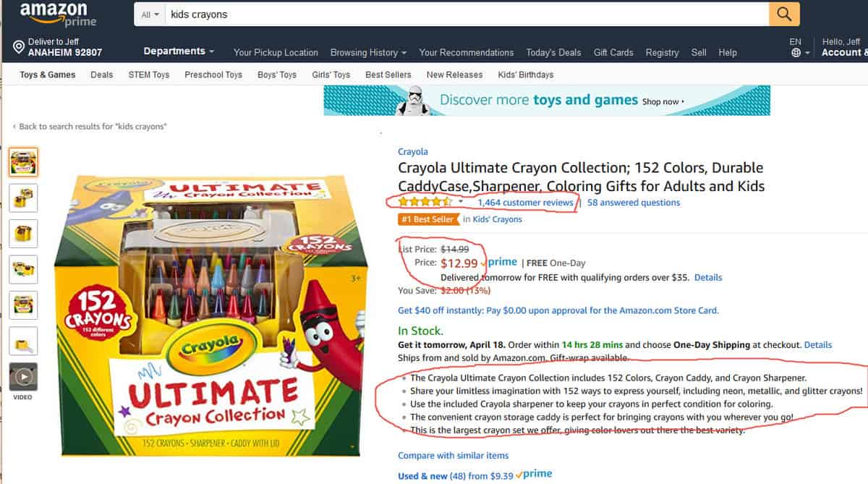Play the product video thumbnail
This screenshot has height=484, width=868.
point(23,377)
